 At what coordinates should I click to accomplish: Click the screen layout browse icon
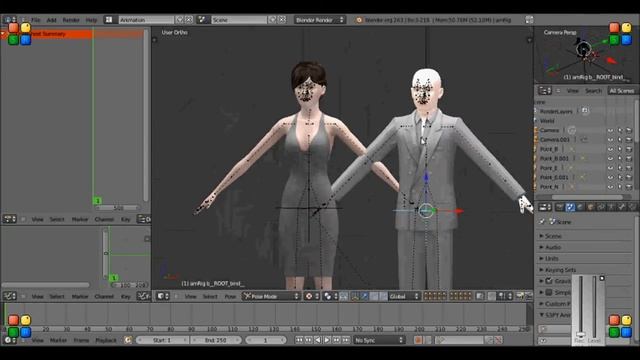[109, 20]
